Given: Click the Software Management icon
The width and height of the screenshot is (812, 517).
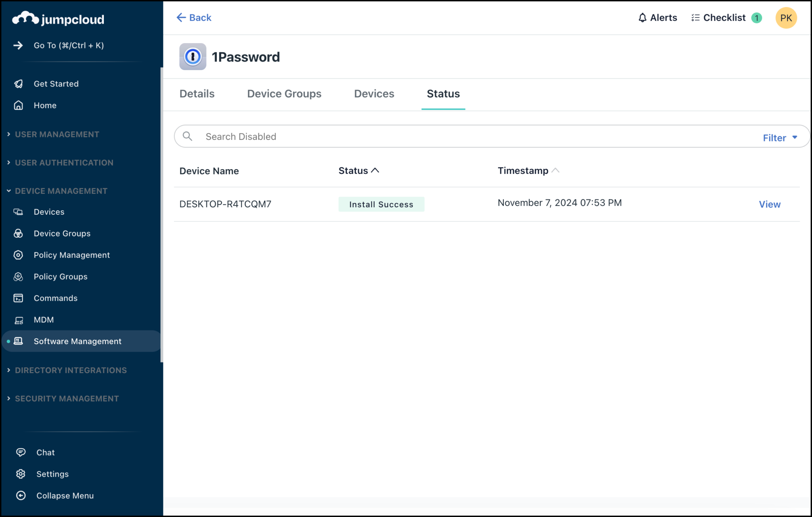Looking at the screenshot, I should click(18, 341).
